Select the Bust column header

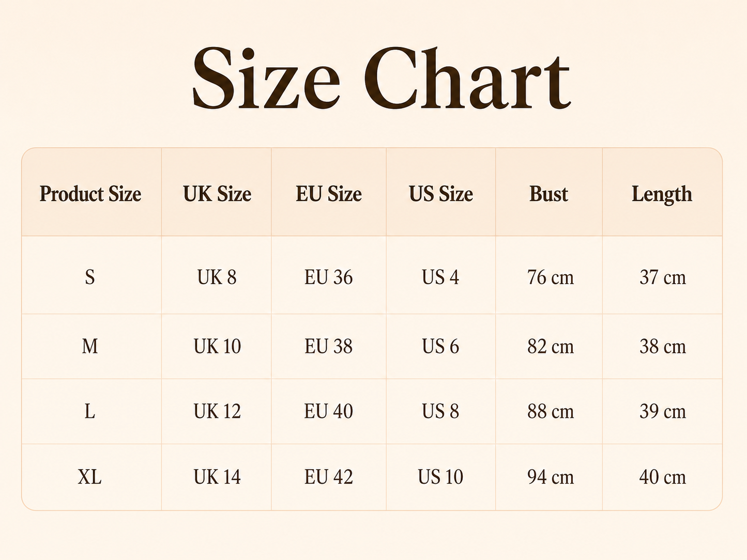(548, 194)
